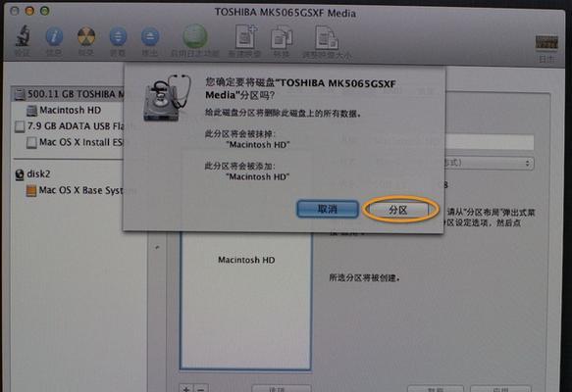Screen dimensions: 572x392
Task: Click the Resize Image toolbar icon
Action: tap(326, 37)
